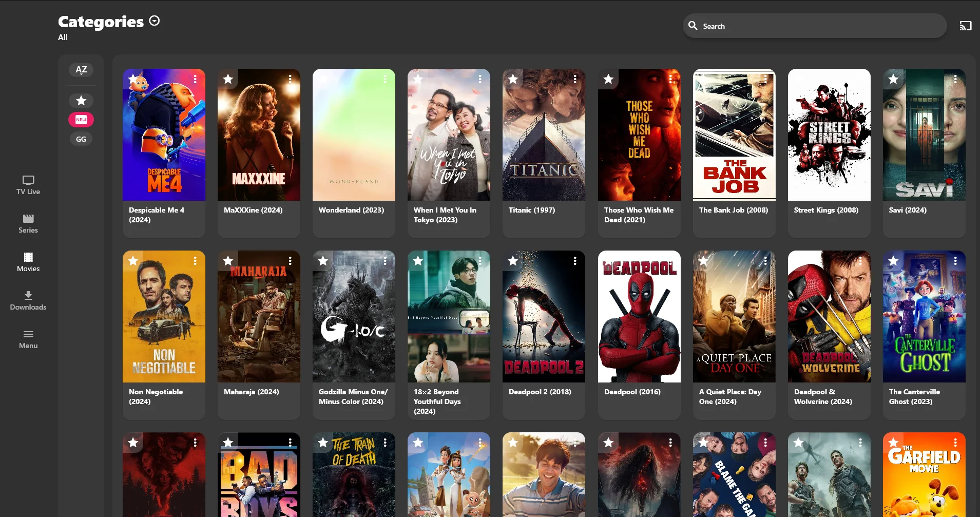The image size is (980, 517).
Task: Open options menu on Despicable Me 4 card
Action: 195,79
